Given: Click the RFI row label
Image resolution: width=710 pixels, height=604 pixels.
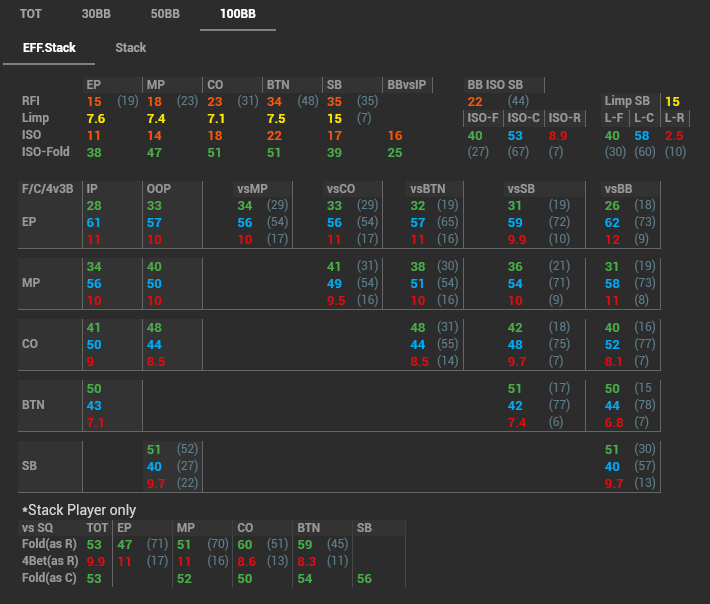Looking at the screenshot, I should tap(31, 101).
